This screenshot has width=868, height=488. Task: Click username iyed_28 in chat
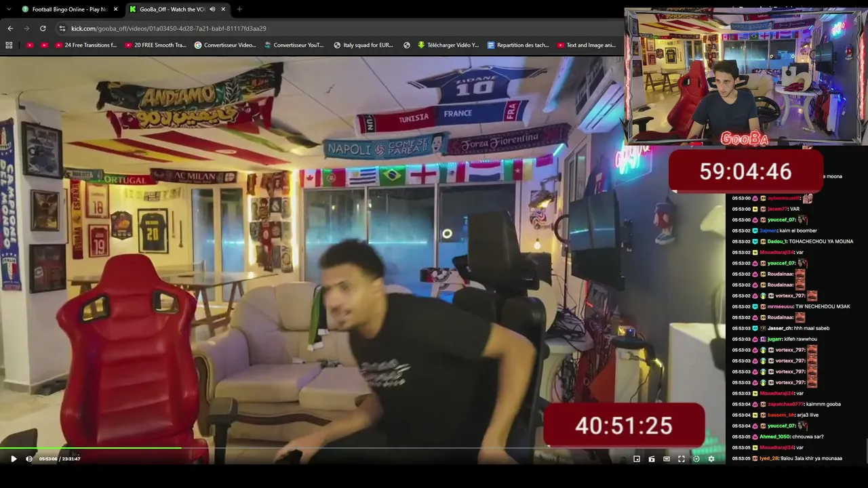[769, 458]
